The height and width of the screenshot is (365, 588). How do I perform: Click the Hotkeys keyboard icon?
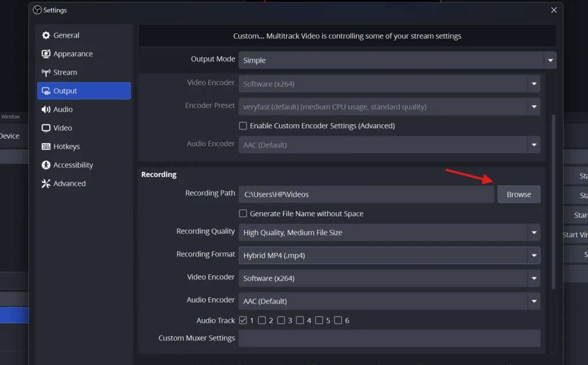coord(46,147)
